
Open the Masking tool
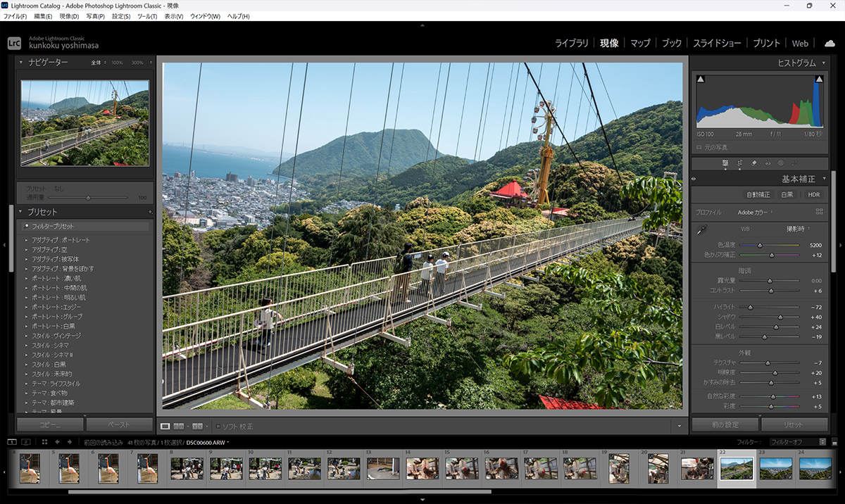click(781, 163)
